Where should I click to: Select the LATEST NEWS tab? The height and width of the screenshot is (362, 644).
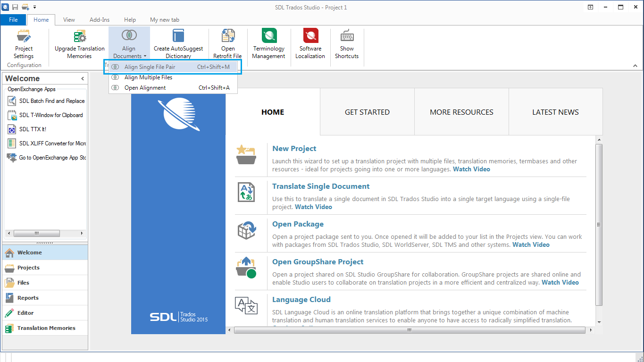tap(555, 112)
